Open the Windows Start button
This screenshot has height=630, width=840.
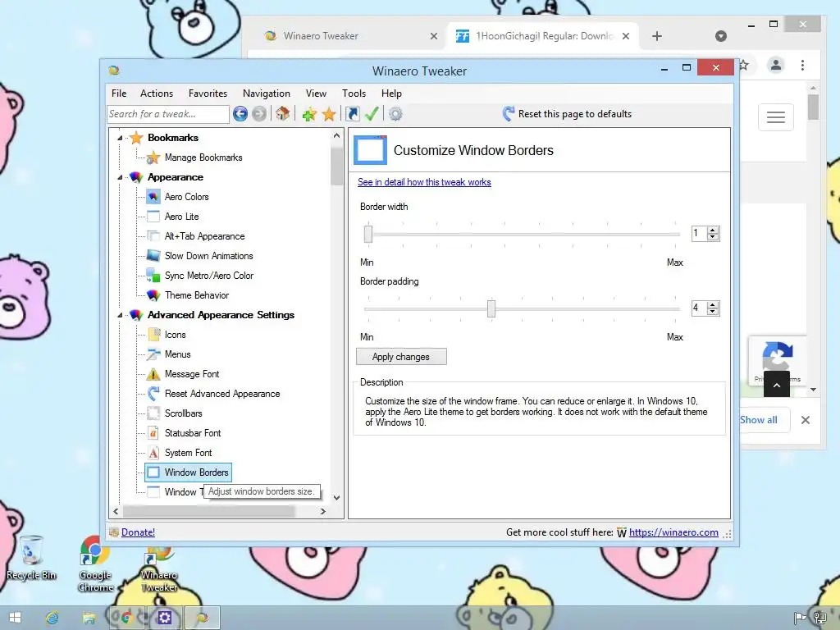pos(15,618)
